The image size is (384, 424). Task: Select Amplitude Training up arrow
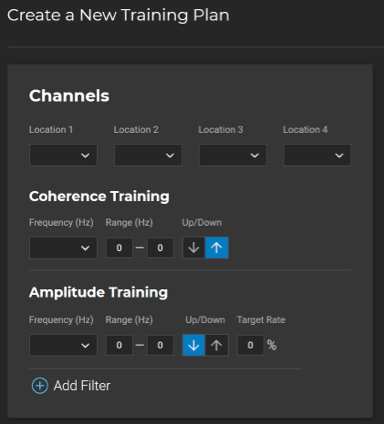pos(217,345)
